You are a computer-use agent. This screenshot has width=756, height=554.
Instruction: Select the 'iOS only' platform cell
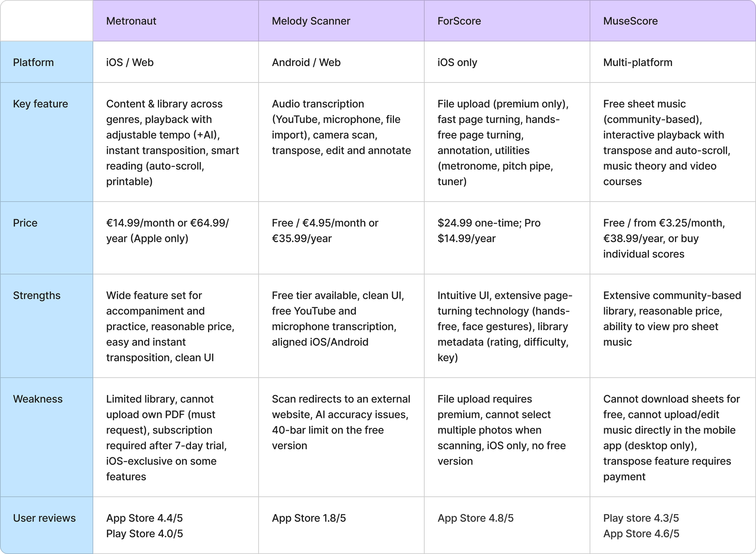(507, 62)
